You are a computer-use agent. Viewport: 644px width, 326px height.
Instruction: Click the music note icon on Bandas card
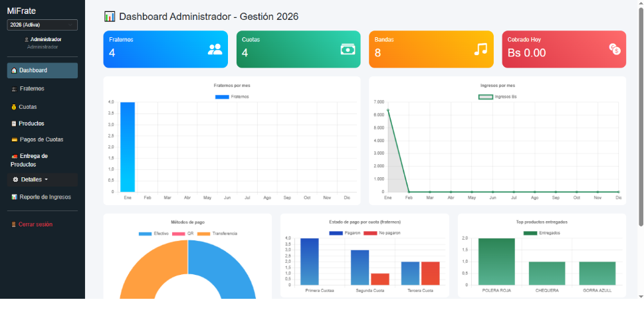pyautogui.click(x=481, y=49)
